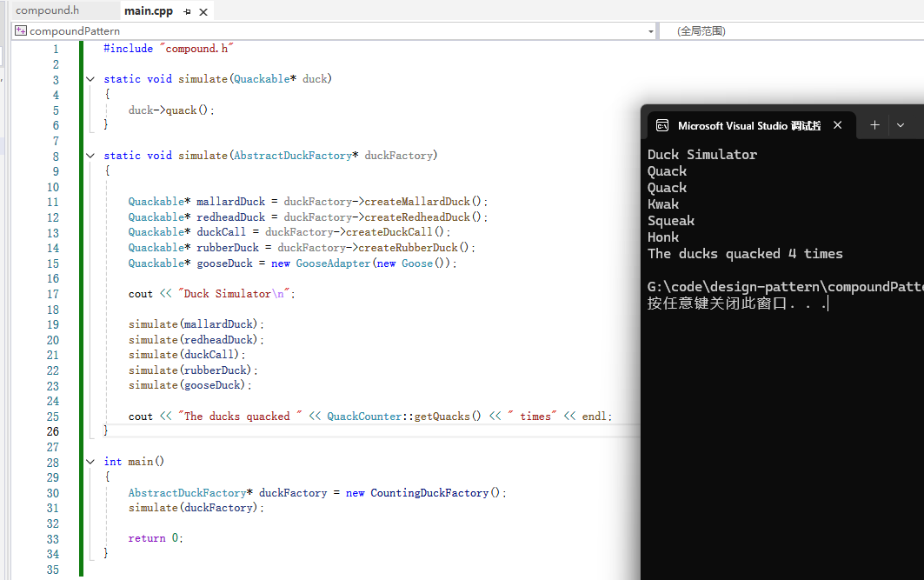Image resolution: width=924 pixels, height=580 pixels.
Task: Click simulate(rubberDuck) on line 22
Action: click(x=193, y=370)
